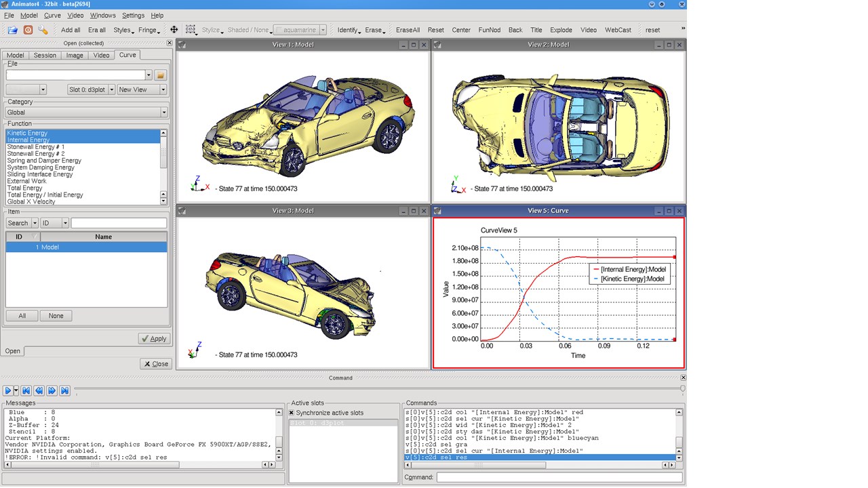Jump to first state with rewind button

(x=26, y=390)
